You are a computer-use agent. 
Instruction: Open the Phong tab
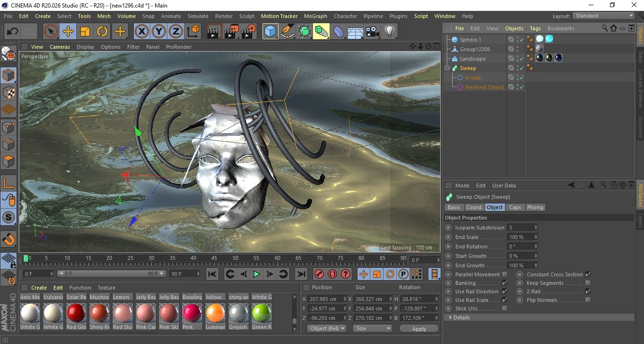(535, 207)
